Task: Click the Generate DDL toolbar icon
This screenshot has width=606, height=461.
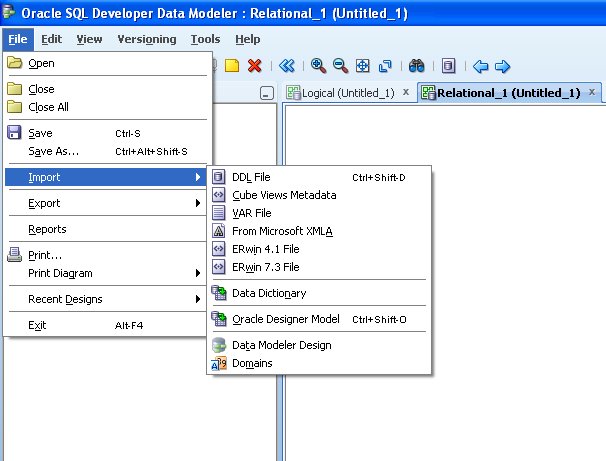Action: (448, 66)
